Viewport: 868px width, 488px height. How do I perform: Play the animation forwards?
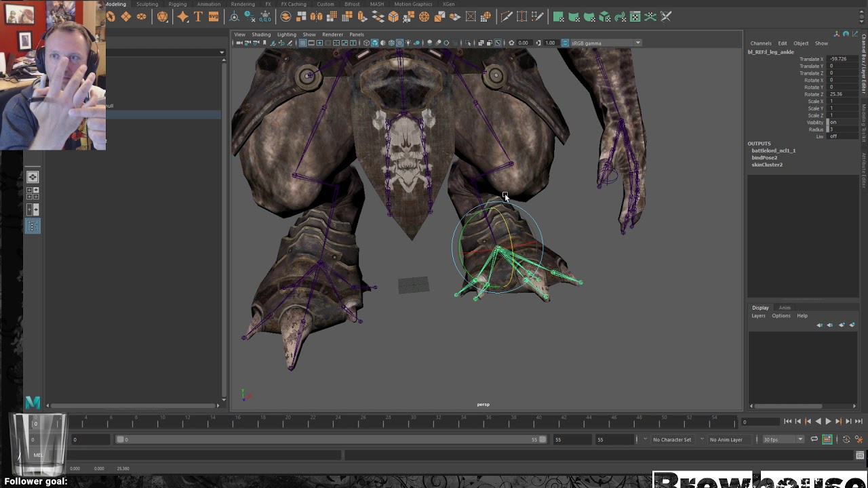pyautogui.click(x=828, y=422)
